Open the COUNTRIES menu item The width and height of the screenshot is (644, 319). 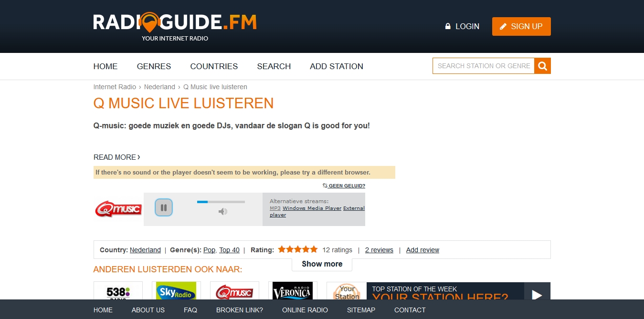214,66
